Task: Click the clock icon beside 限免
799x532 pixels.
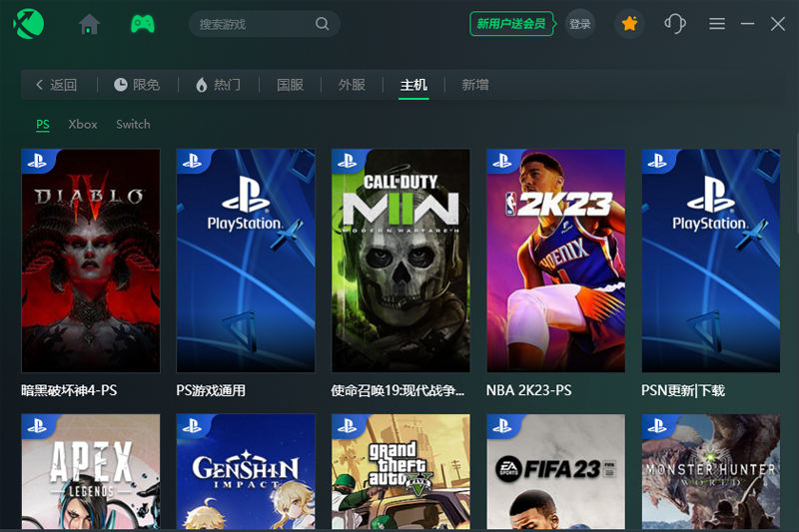Action: (x=121, y=85)
